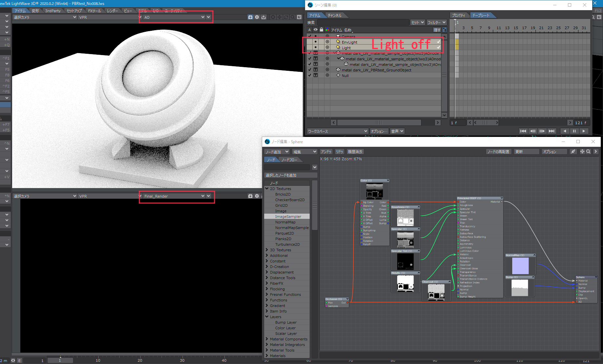Click the Null item plus icon in scene list
603x364 pixels.
327,75
